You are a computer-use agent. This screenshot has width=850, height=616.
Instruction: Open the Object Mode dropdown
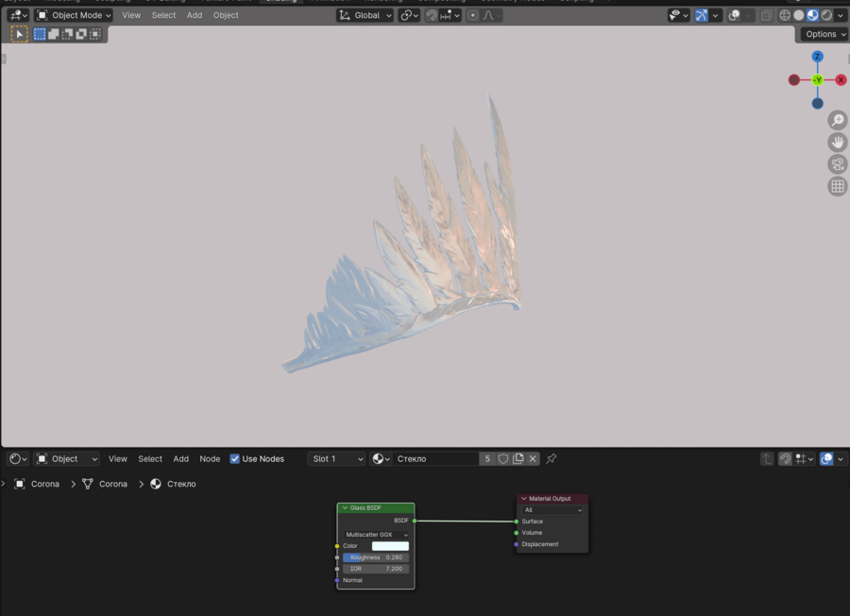point(74,15)
